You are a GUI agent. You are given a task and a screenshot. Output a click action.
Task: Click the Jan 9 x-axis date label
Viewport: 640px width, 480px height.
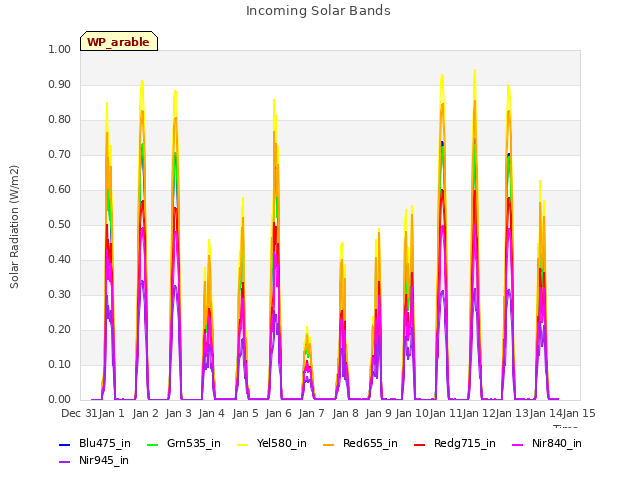point(379,413)
